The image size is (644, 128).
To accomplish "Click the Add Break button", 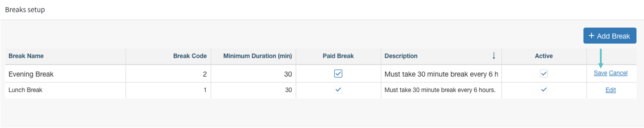I will [610, 36].
